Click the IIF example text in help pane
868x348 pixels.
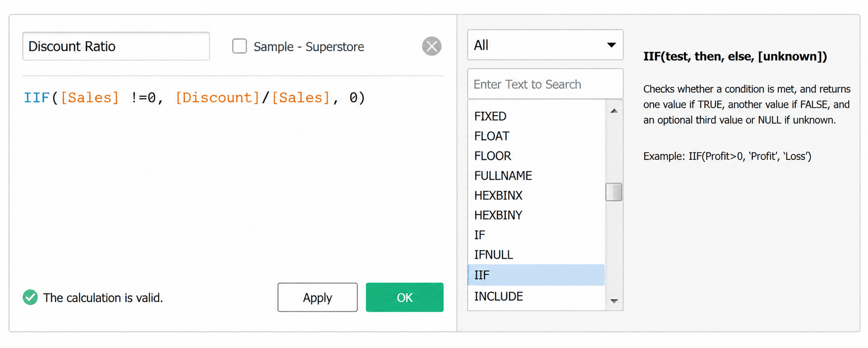(727, 156)
